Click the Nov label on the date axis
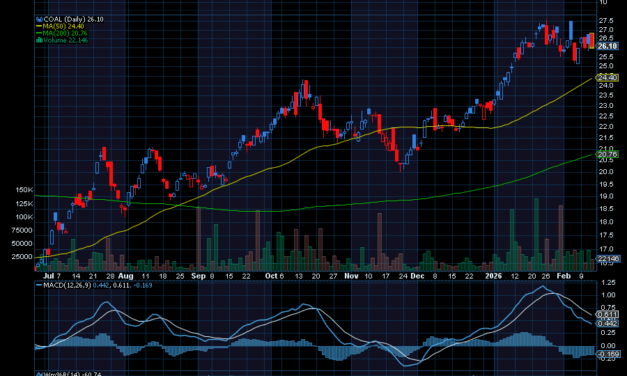Screen dimensions: 627x376 tap(351, 276)
